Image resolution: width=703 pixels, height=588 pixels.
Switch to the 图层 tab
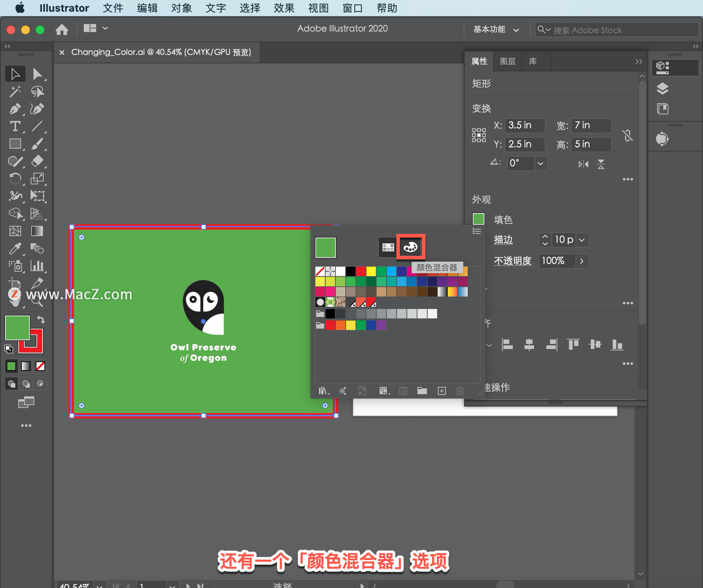[x=507, y=61]
